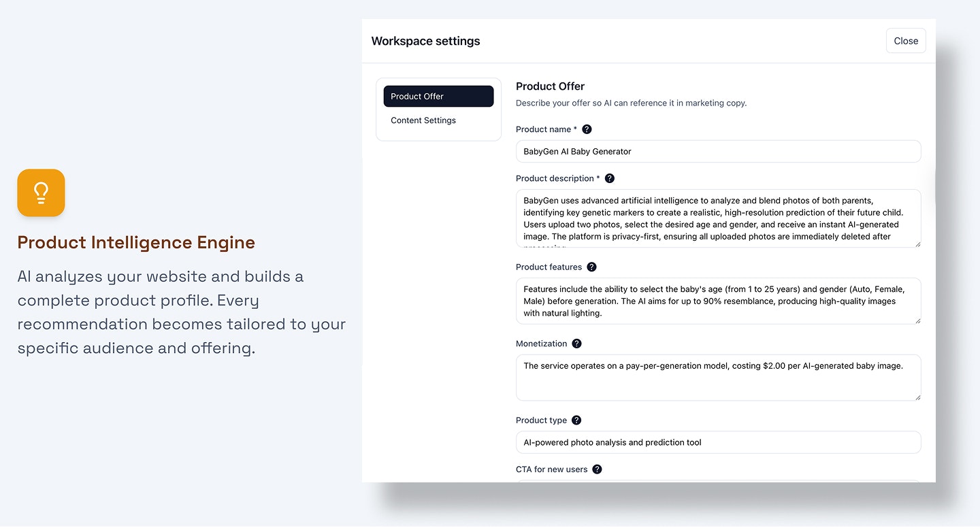Screen dimensions: 980x530
Task: Click inside the Product name input field
Action: tap(718, 151)
